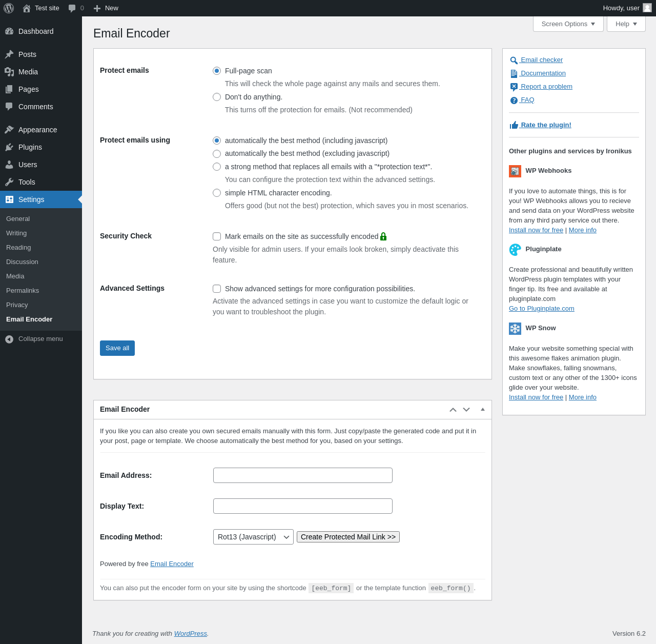Viewport: 656px width, 644px height.
Task: Click the Email Address input field
Action: [303, 475]
